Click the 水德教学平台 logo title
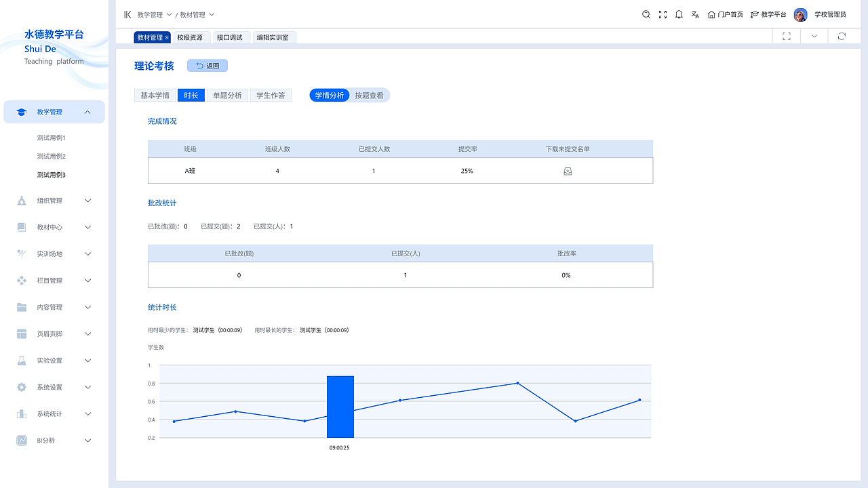 coord(54,35)
